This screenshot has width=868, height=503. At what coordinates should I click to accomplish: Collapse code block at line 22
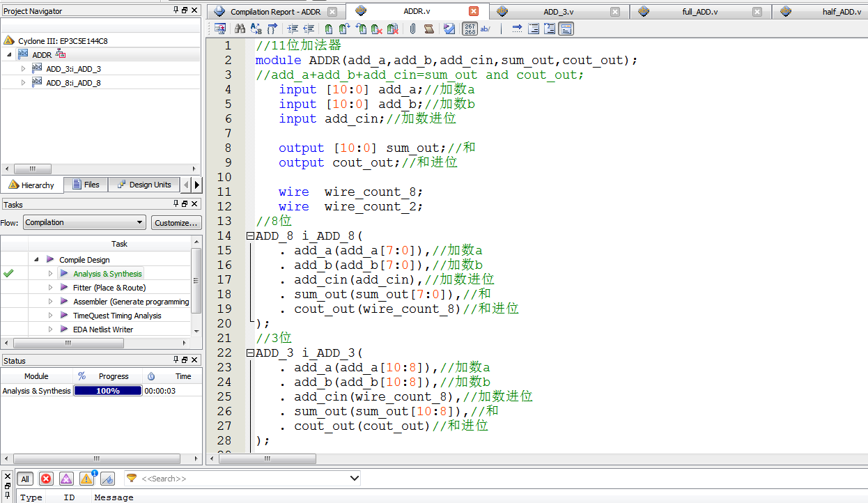pyautogui.click(x=250, y=353)
